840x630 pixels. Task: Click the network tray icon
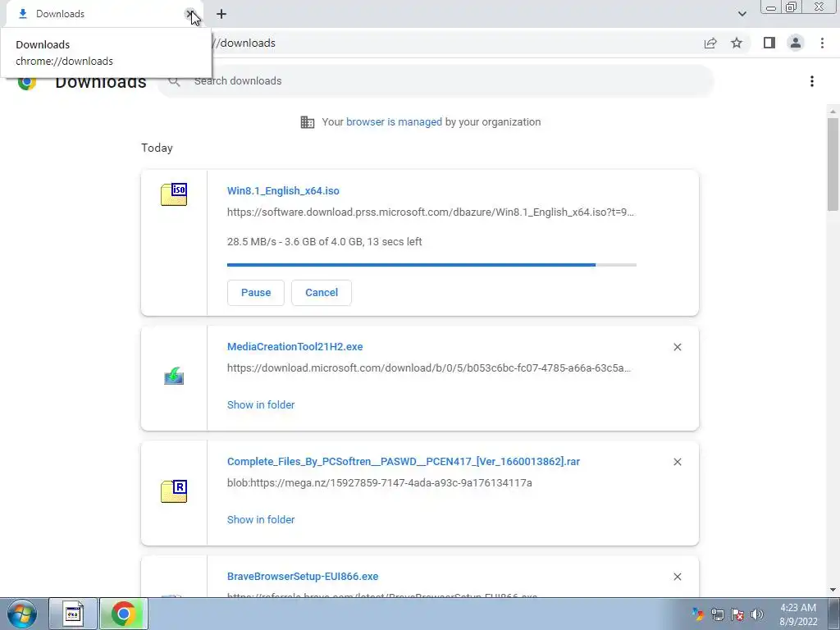click(x=717, y=614)
